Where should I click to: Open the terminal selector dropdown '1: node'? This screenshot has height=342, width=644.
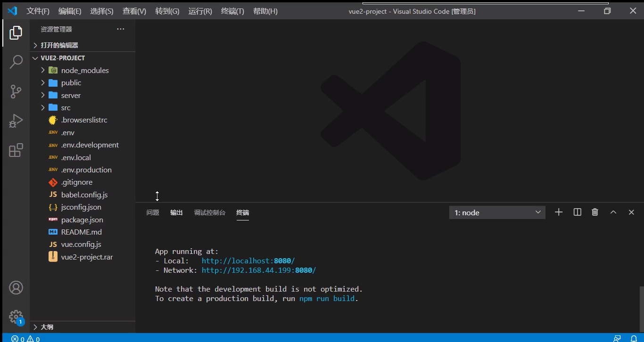click(x=497, y=212)
